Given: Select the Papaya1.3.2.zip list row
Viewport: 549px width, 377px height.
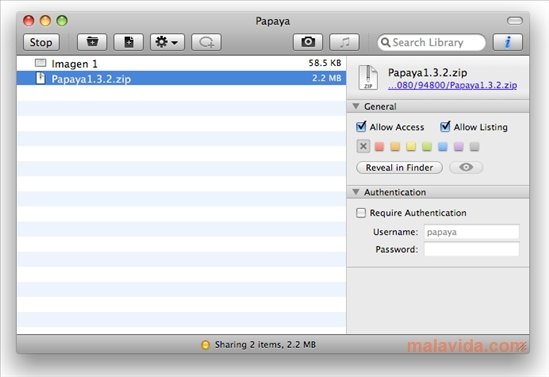Looking at the screenshot, I should tap(181, 78).
